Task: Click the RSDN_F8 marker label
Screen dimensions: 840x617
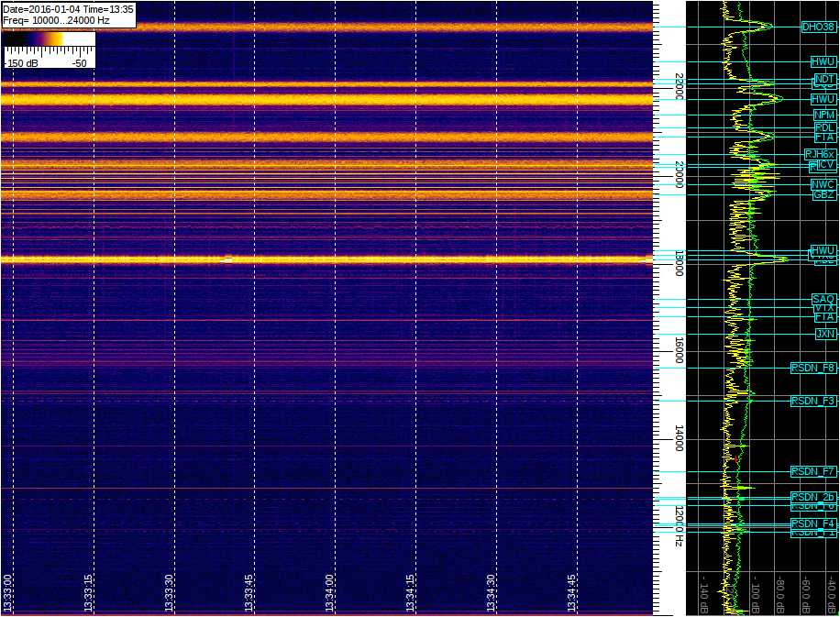Action: click(813, 368)
